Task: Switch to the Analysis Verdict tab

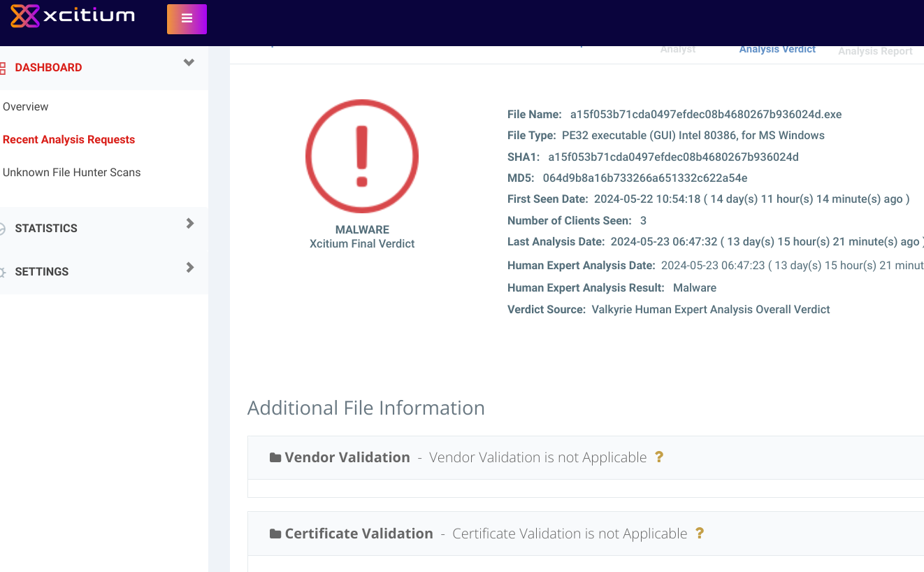Action: pyautogui.click(x=778, y=50)
